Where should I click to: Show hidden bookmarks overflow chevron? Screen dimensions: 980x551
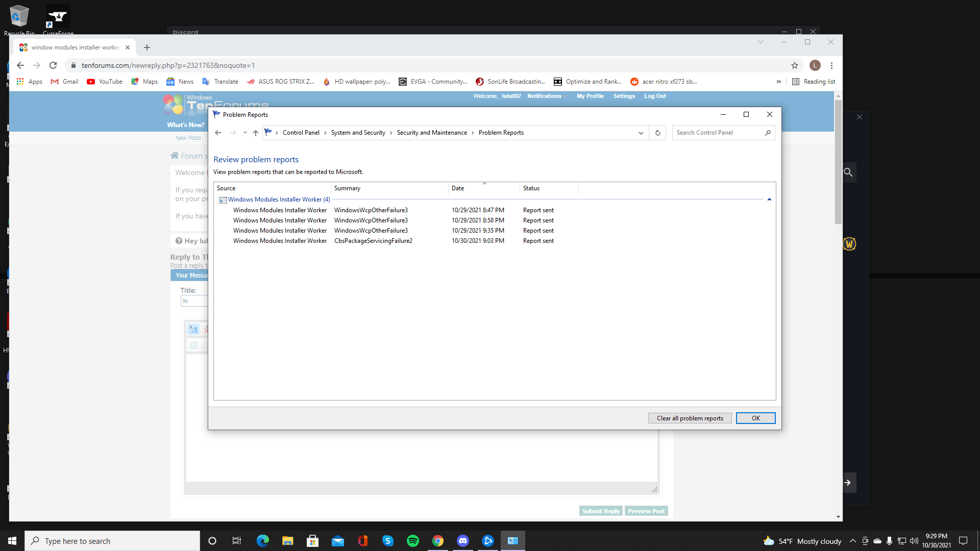[778, 82]
